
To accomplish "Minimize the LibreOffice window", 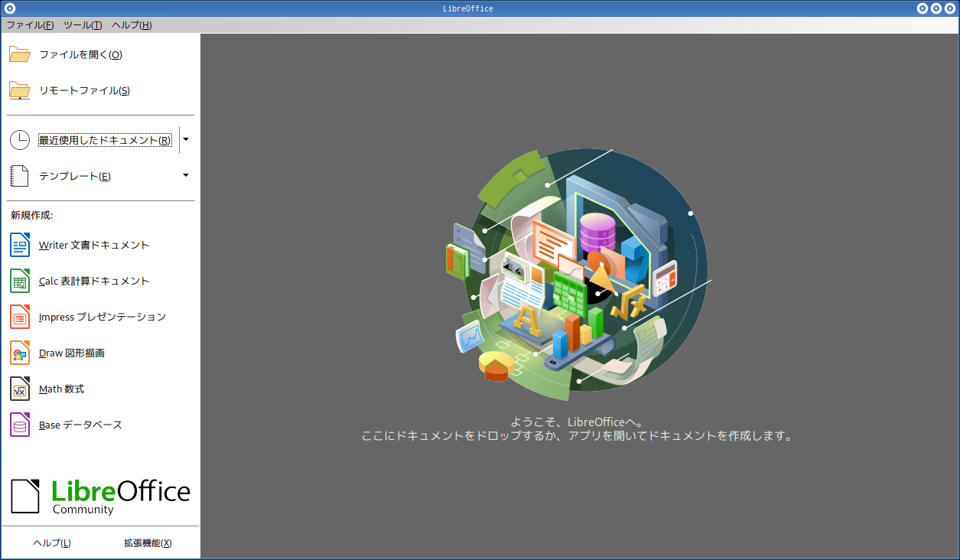I will pyautogui.click(x=923, y=8).
